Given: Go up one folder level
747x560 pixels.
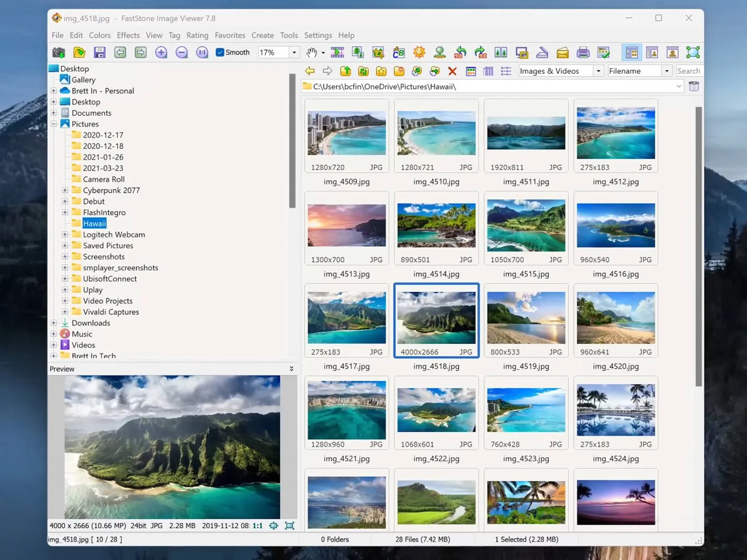Looking at the screenshot, I should [345, 71].
